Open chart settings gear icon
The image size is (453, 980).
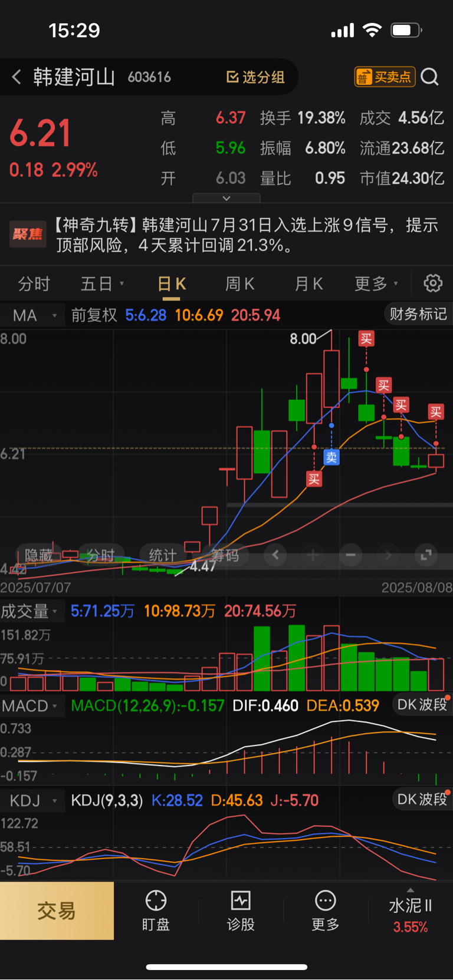coord(433,283)
